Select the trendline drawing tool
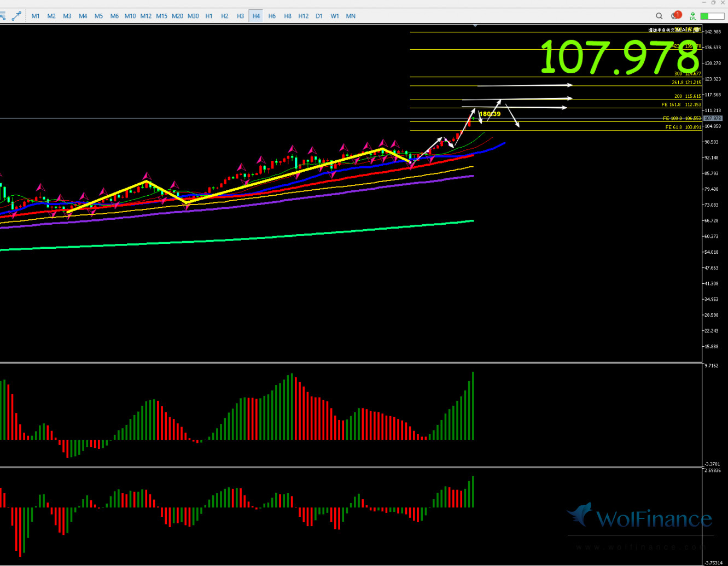Viewport: 728px width, 566px height. 17,16
